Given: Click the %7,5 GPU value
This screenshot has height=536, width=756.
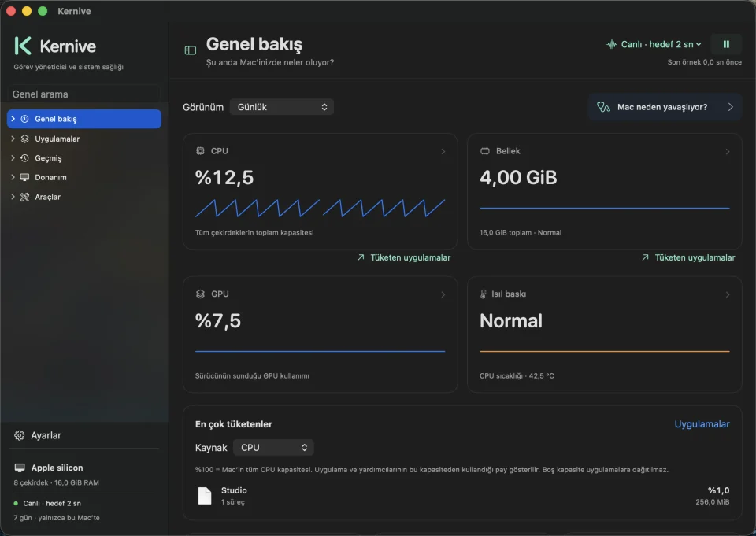Looking at the screenshot, I should click(x=218, y=320).
